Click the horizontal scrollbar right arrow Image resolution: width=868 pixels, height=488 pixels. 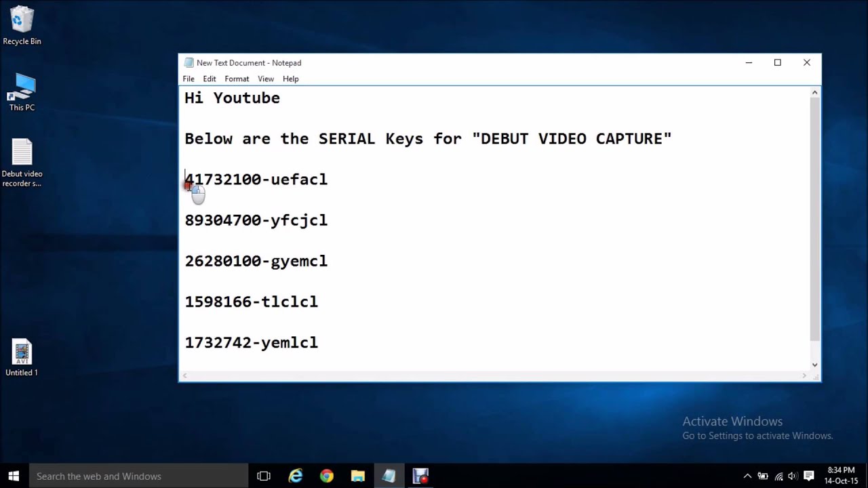click(x=804, y=375)
